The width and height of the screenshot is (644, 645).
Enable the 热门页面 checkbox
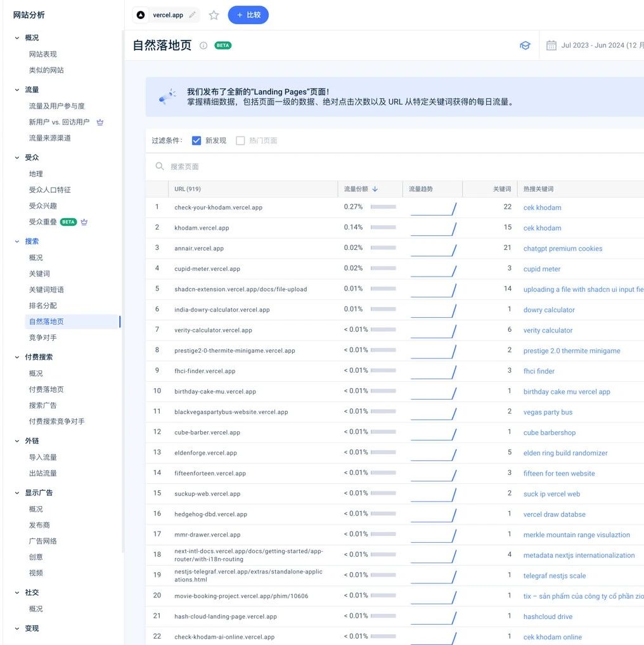[x=241, y=141]
